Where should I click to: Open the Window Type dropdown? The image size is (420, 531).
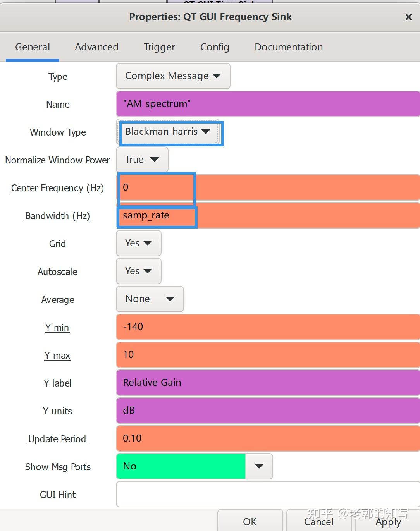pyautogui.click(x=168, y=132)
